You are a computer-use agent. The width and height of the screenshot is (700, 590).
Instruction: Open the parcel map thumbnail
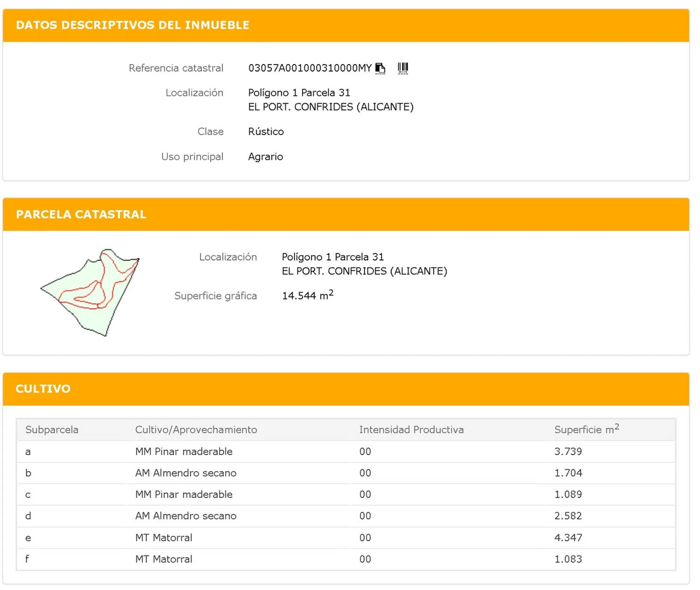point(90,292)
